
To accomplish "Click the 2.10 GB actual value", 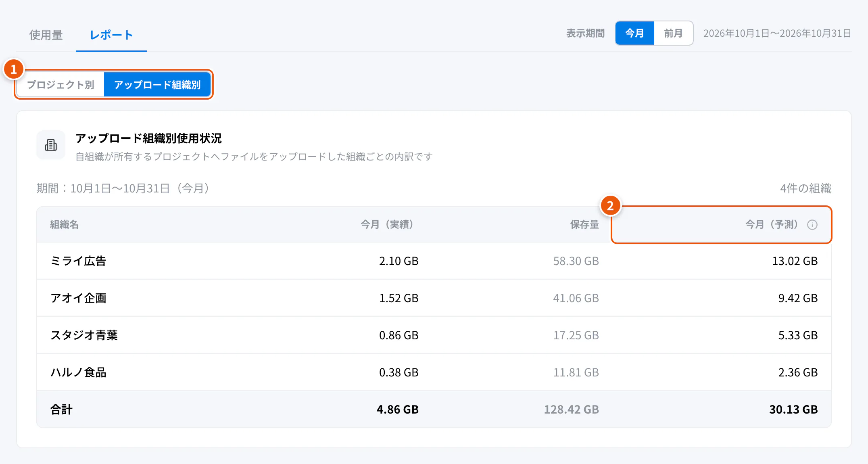I will (399, 261).
